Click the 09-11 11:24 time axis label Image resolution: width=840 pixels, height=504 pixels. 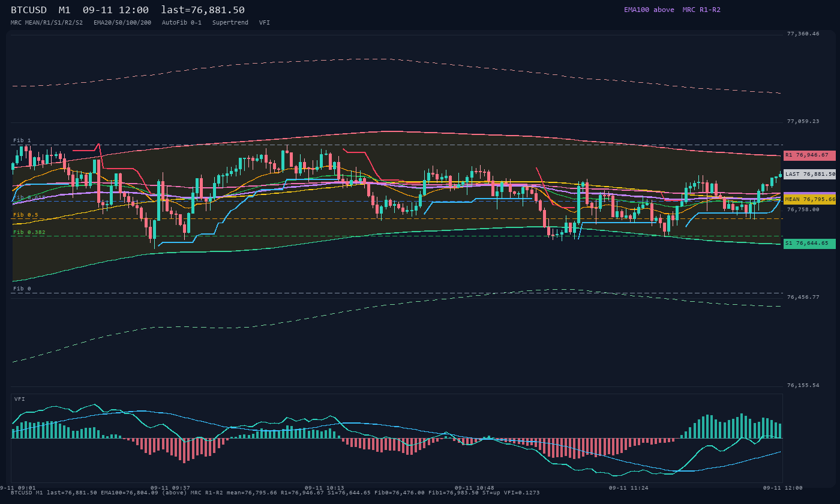point(629,488)
